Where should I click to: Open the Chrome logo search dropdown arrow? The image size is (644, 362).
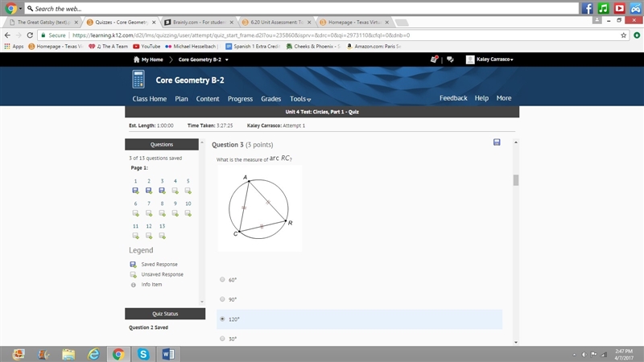pyautogui.click(x=21, y=9)
